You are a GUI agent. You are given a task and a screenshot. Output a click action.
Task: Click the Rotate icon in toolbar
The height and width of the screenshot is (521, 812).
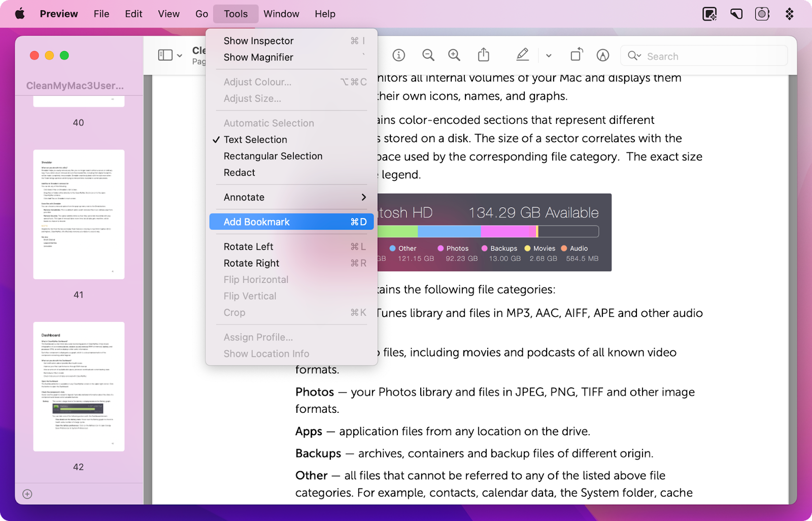coord(577,55)
